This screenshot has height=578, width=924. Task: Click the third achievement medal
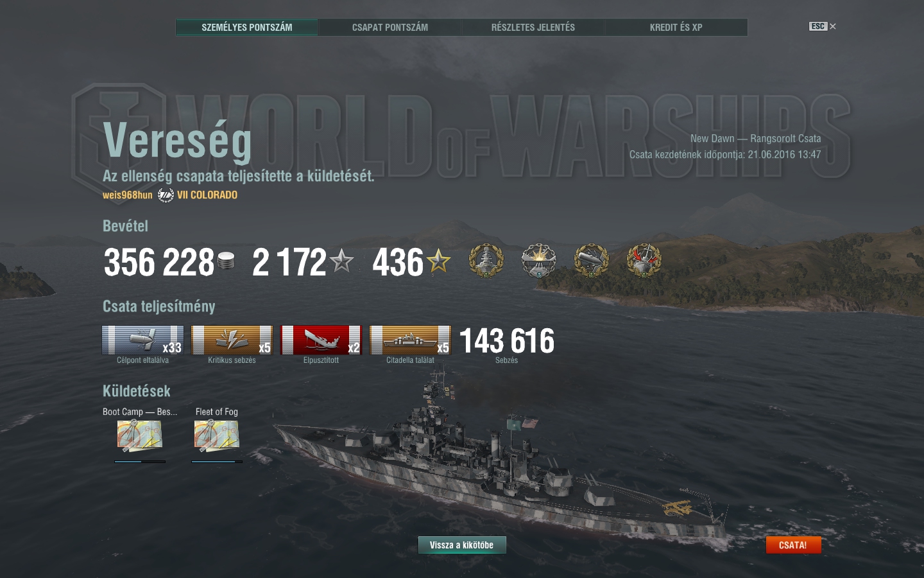point(592,260)
